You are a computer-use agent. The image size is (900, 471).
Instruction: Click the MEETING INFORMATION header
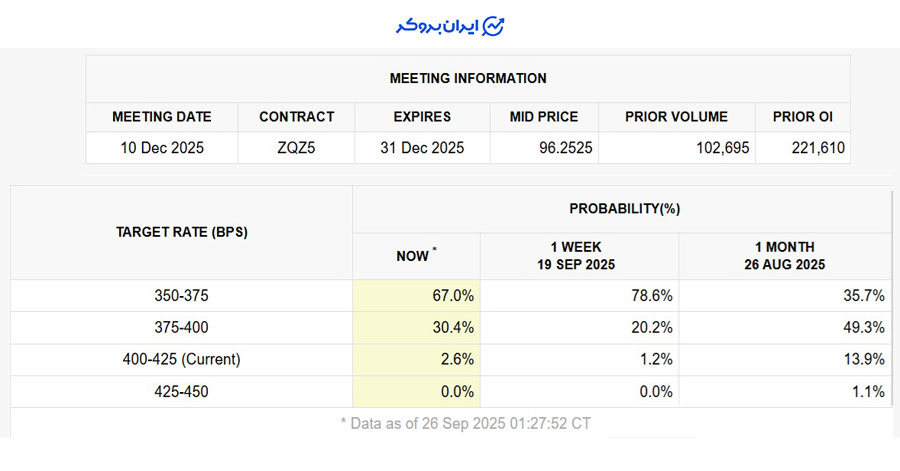pyautogui.click(x=468, y=78)
